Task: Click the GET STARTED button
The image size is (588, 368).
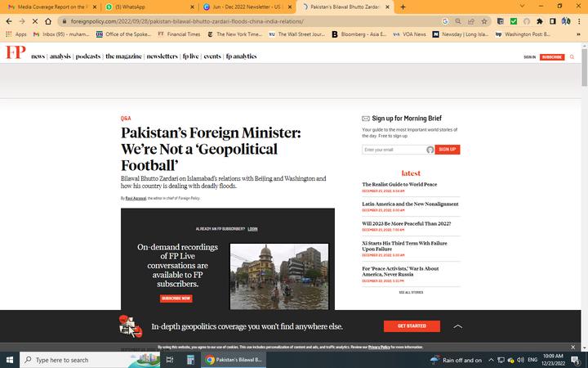Action: (412, 326)
